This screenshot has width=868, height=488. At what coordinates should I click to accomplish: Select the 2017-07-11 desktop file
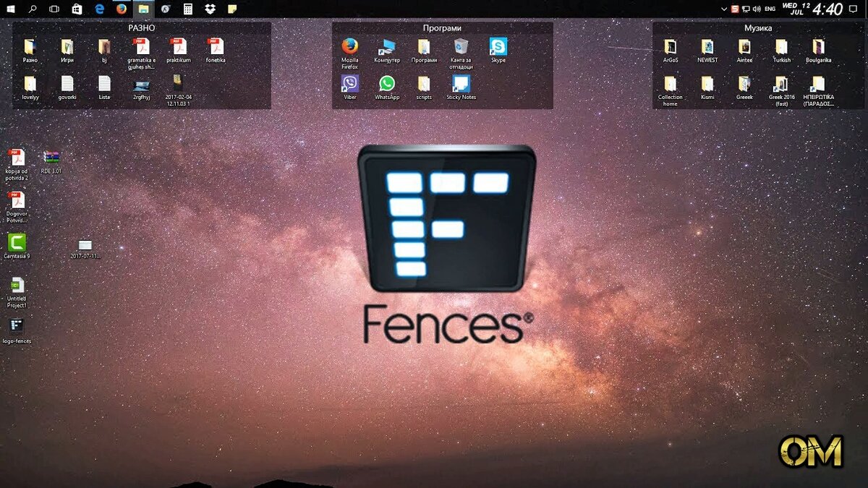pos(85,248)
